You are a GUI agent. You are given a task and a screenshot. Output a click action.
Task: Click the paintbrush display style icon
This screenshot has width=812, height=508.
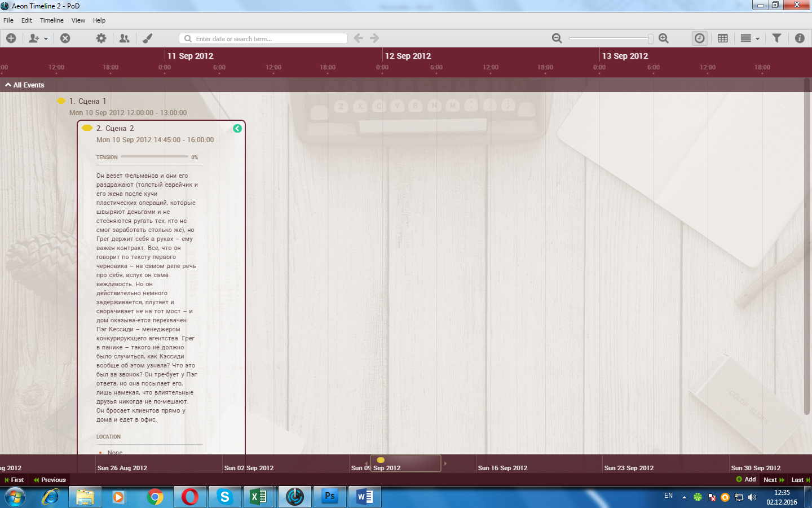[147, 38]
